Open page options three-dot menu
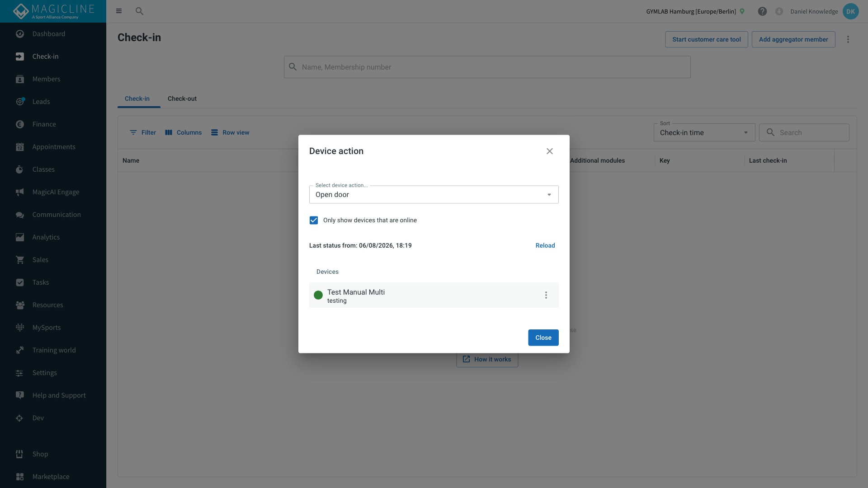The height and width of the screenshot is (488, 868). [848, 39]
